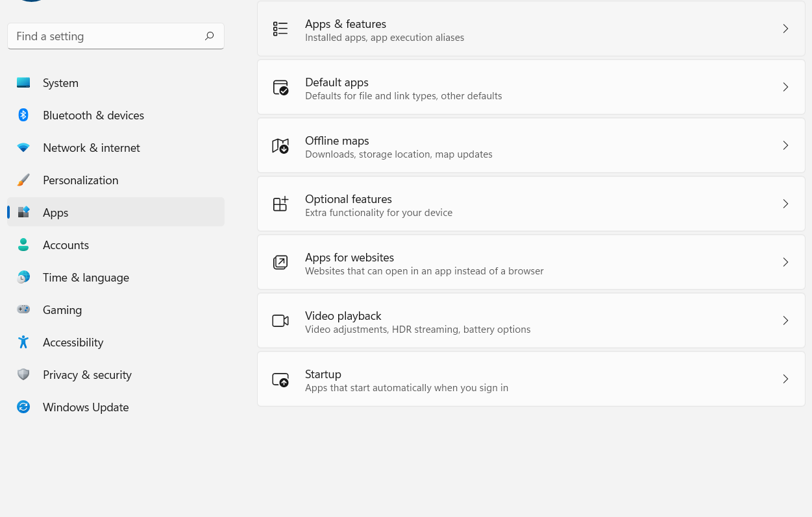Select the Network & internet globe icon
Image resolution: width=812 pixels, height=517 pixels.
(23, 147)
